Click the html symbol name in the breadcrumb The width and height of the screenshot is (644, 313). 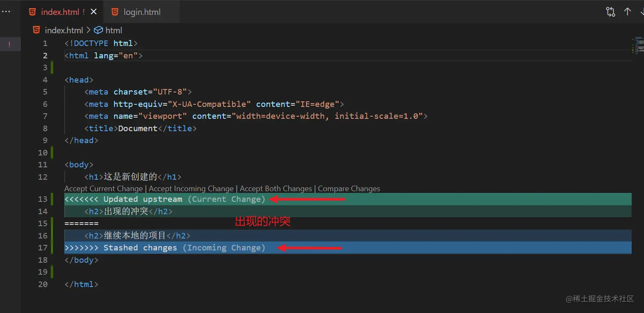click(x=114, y=30)
